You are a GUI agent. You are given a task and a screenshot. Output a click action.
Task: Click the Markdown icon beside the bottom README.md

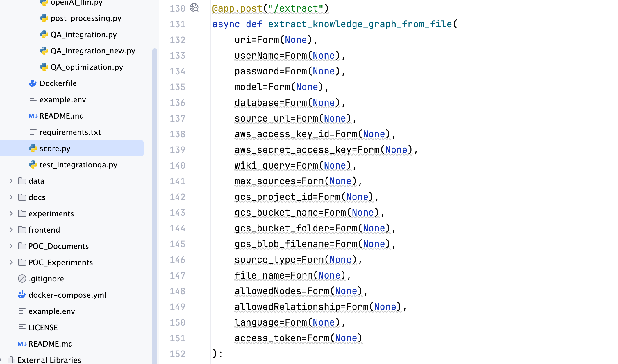[x=22, y=344]
